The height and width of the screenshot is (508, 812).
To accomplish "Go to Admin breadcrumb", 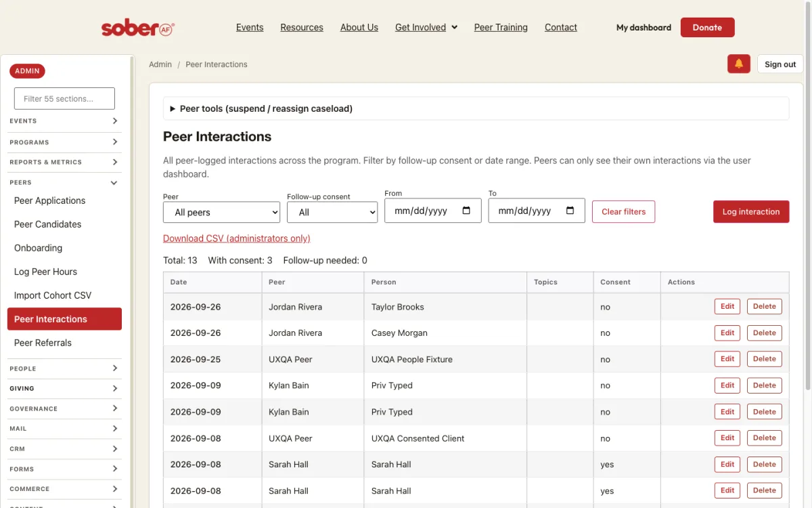I will [x=160, y=64].
